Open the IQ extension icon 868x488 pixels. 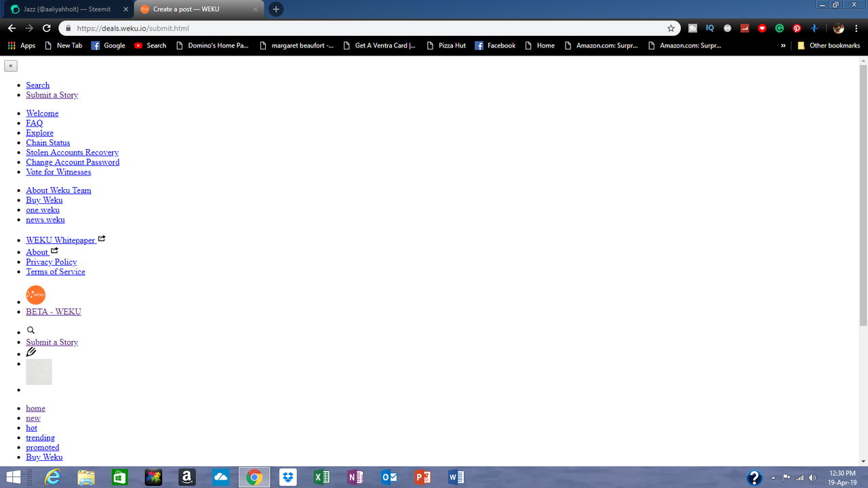pyautogui.click(x=710, y=28)
